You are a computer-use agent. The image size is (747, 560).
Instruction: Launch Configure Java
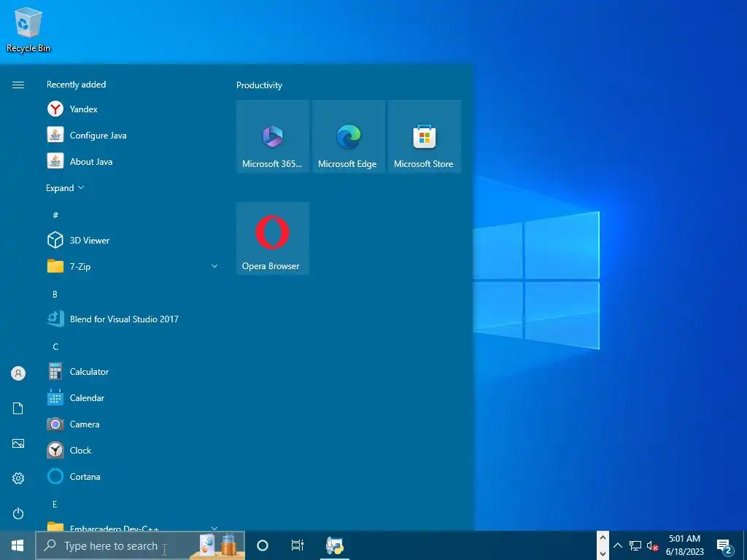click(x=133, y=135)
